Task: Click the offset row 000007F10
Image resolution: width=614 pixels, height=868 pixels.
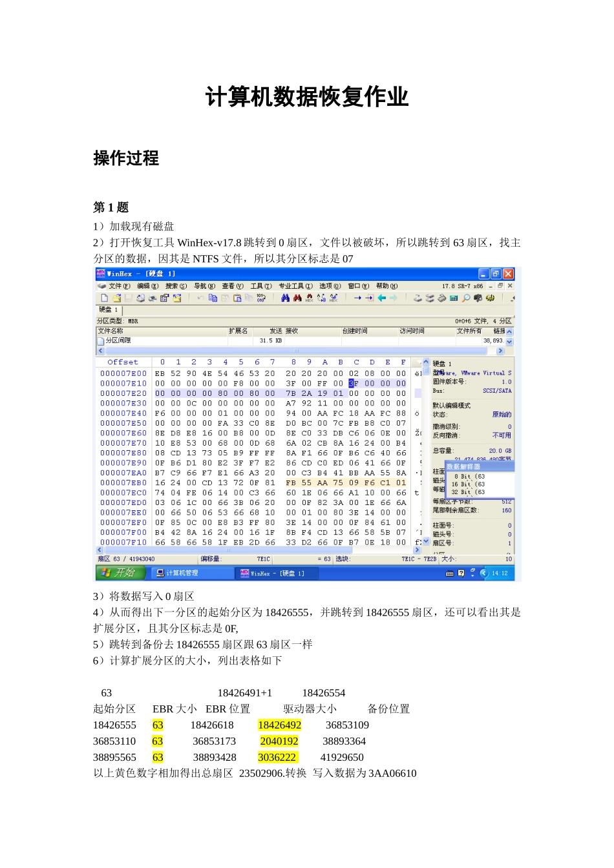Action: click(x=123, y=542)
